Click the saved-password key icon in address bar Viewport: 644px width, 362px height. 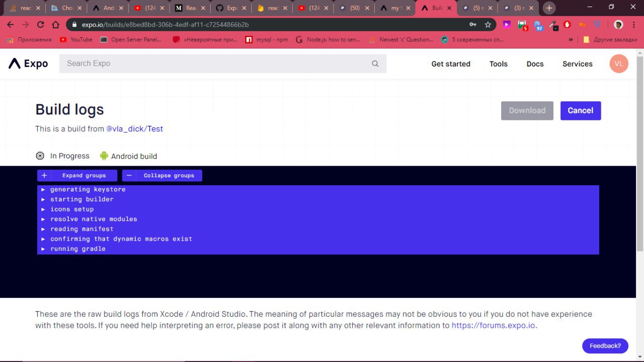coord(473,25)
